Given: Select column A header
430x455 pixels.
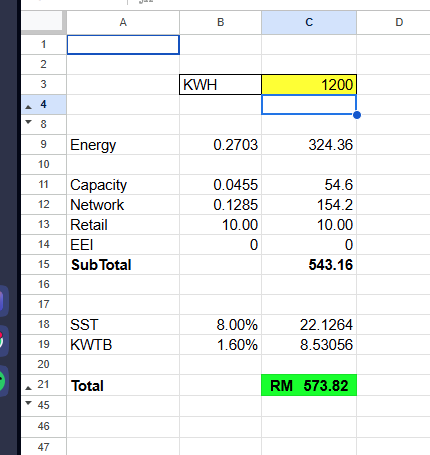Looking at the screenshot, I should (123, 22).
